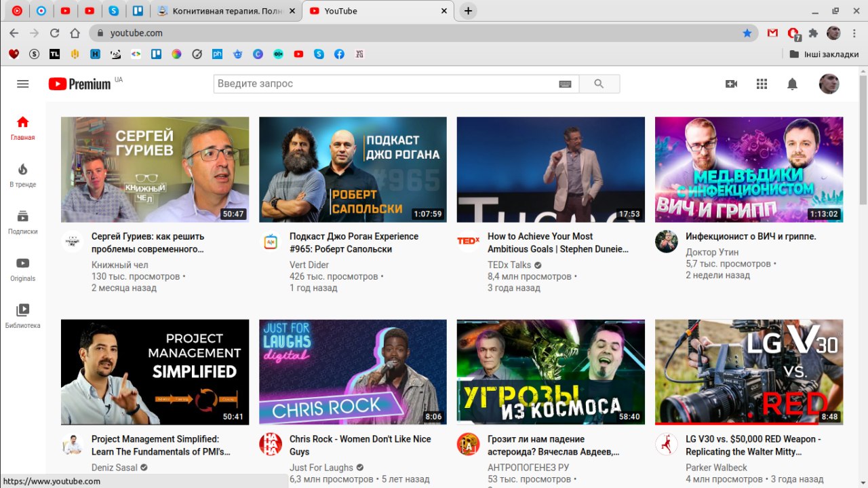The image size is (868, 488).
Task: Open the notifications bell
Action: click(x=792, y=83)
